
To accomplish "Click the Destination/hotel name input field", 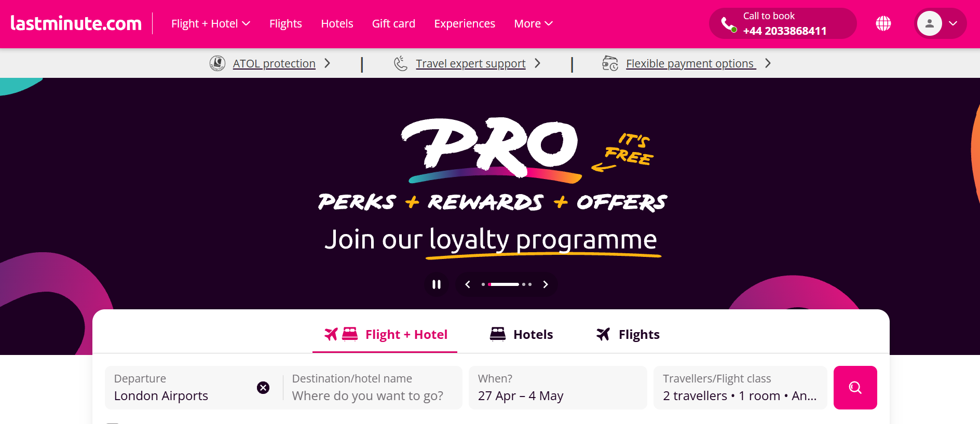I will point(367,395).
